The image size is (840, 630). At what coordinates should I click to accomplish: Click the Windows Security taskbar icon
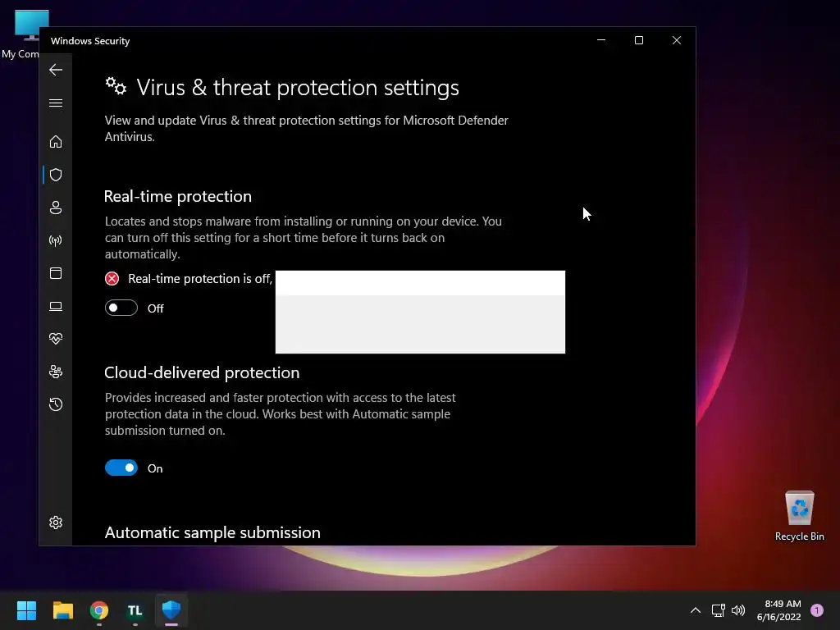point(171,609)
